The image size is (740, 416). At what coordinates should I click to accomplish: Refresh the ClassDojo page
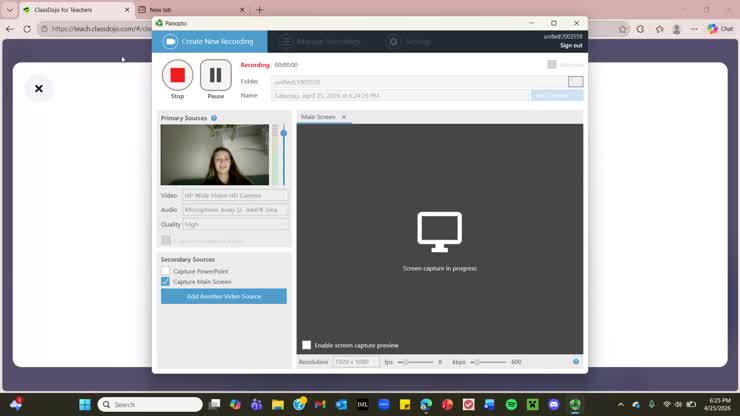click(27, 29)
